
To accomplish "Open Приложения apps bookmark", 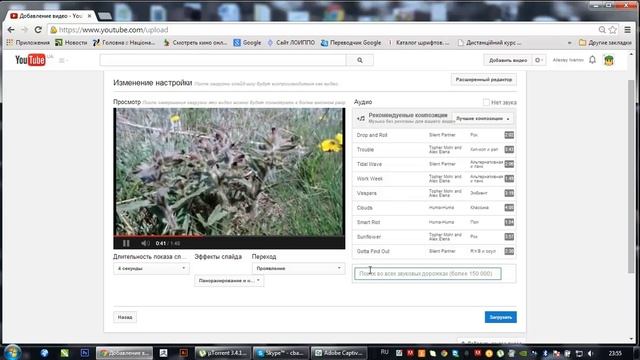I will 28,42.
